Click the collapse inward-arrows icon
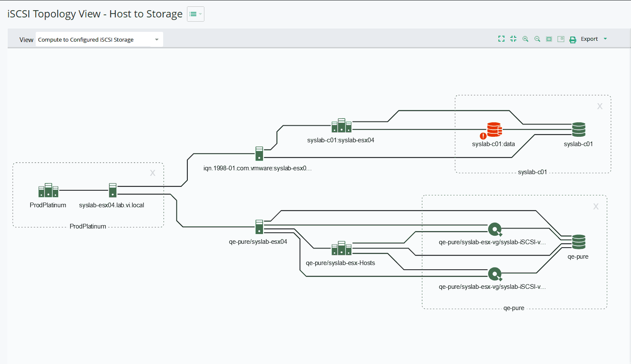 point(513,39)
